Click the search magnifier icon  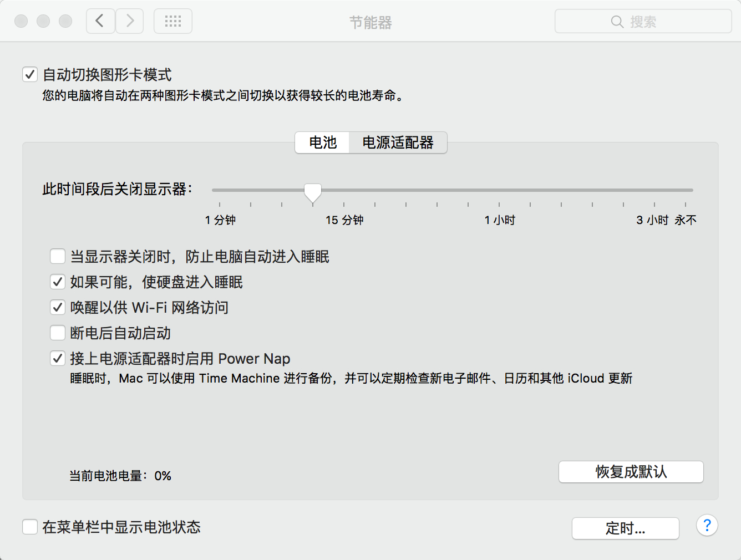point(617,22)
